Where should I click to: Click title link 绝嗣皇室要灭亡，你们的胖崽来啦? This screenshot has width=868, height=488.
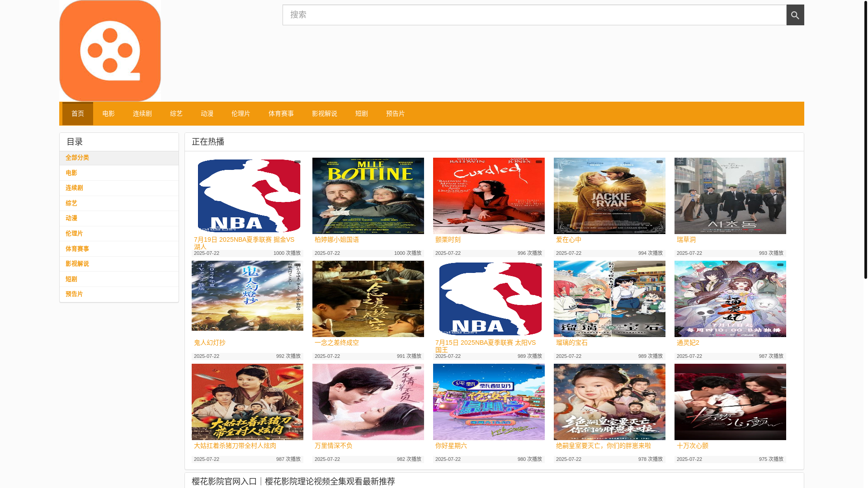pyautogui.click(x=604, y=446)
